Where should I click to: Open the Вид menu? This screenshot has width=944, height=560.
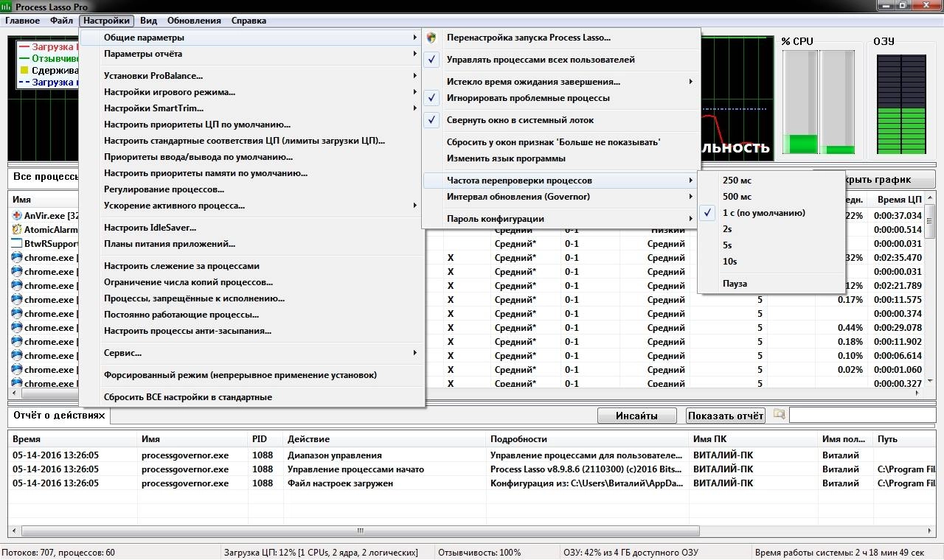tap(148, 21)
